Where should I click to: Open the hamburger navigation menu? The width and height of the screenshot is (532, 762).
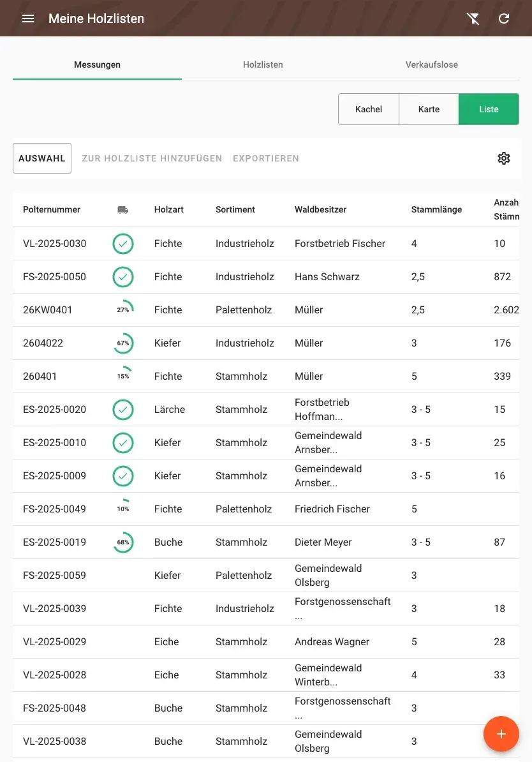pos(28,19)
